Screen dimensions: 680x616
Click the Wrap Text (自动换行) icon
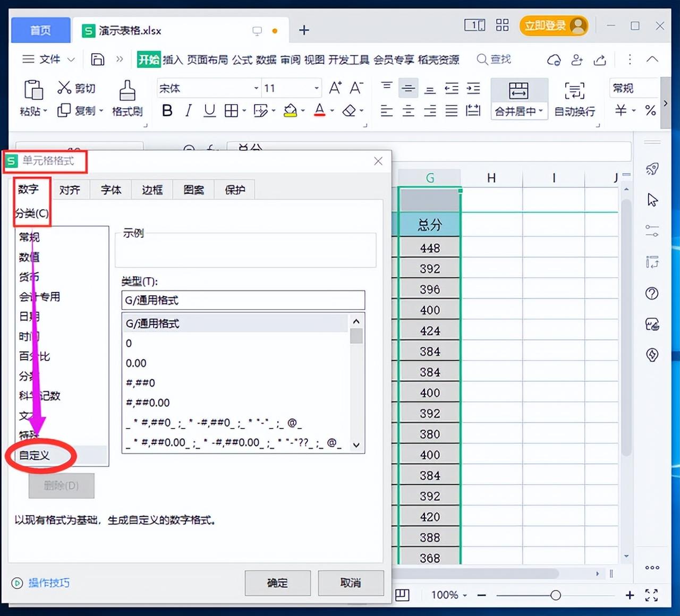[x=574, y=91]
